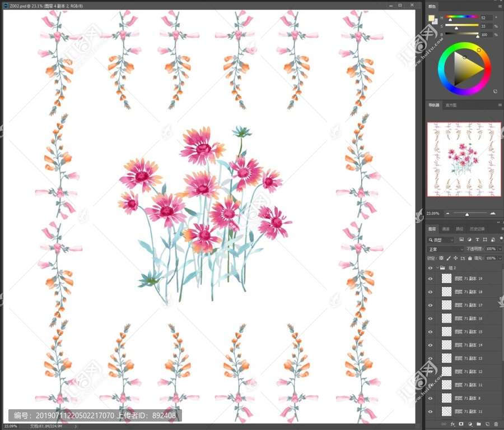Hide layer 图层 71 副本 17
The height and width of the screenshot is (430, 504).
click(431, 305)
